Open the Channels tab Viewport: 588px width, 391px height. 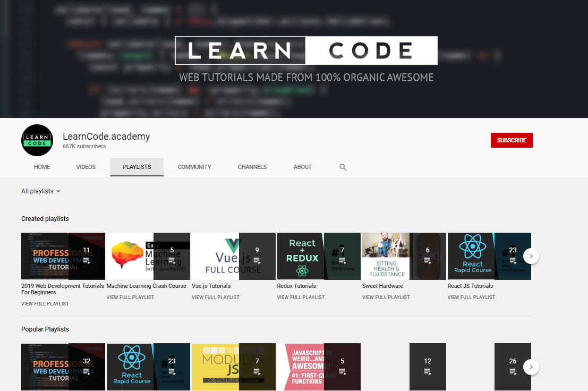(252, 167)
